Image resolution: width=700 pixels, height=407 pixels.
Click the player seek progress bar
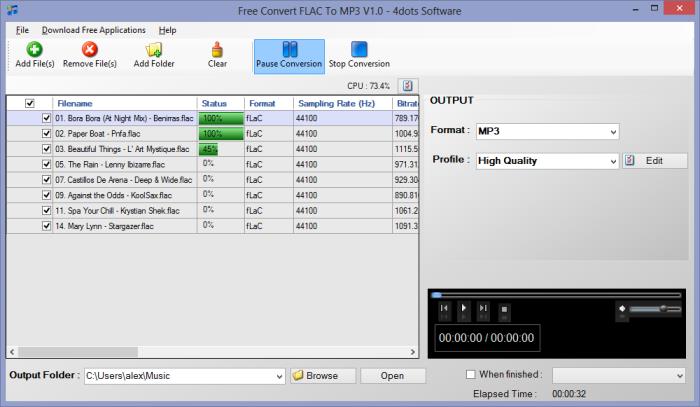pyautogui.click(x=556, y=295)
